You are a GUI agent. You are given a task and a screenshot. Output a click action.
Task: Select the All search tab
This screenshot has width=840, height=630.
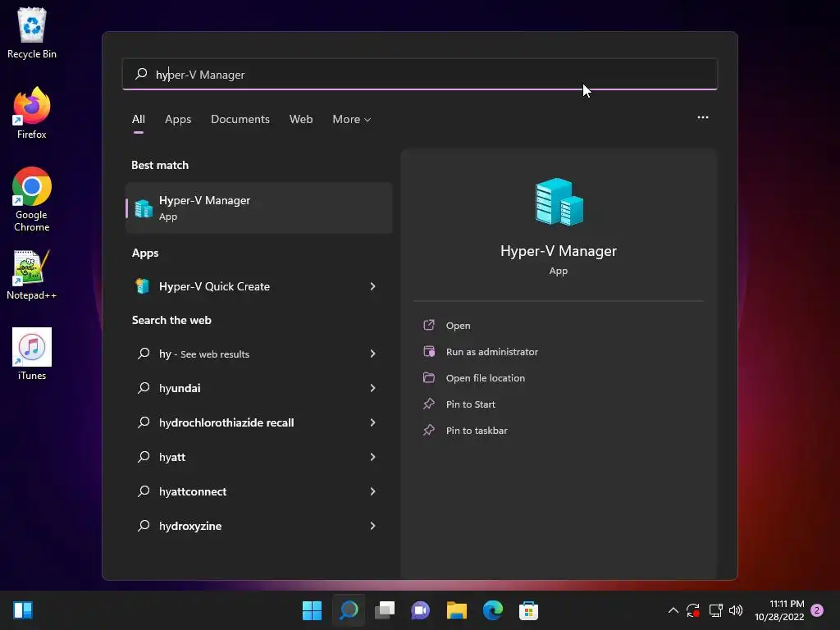(x=138, y=119)
